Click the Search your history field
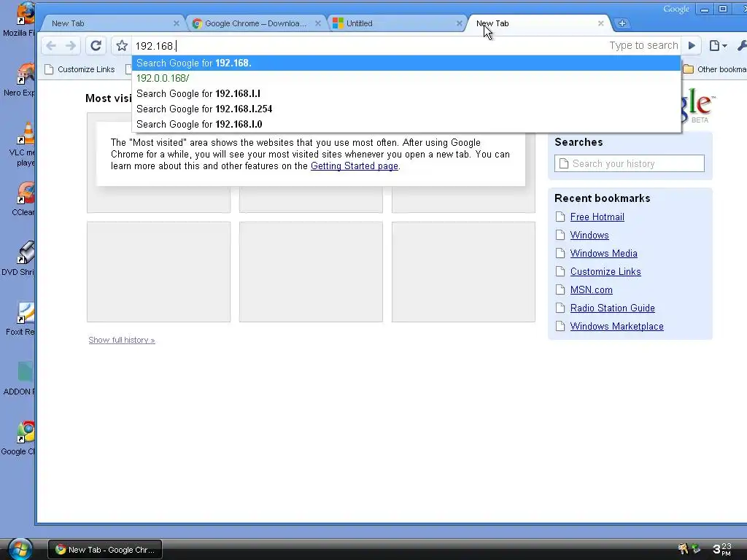 [x=630, y=163]
